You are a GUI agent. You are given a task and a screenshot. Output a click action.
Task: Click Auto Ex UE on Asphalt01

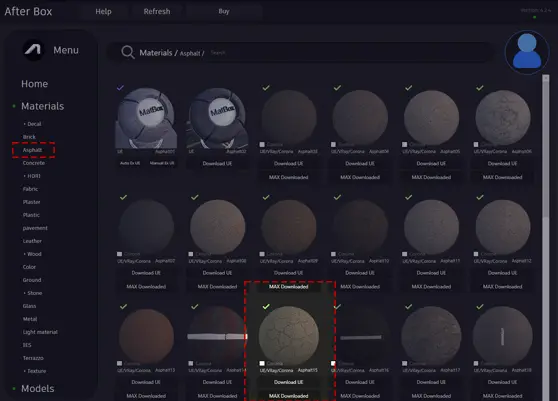[x=130, y=163]
